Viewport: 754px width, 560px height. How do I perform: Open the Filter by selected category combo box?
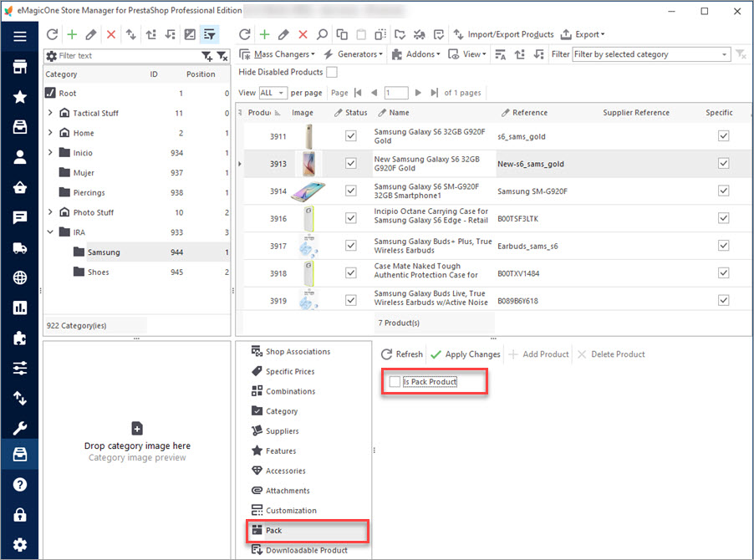click(x=651, y=54)
